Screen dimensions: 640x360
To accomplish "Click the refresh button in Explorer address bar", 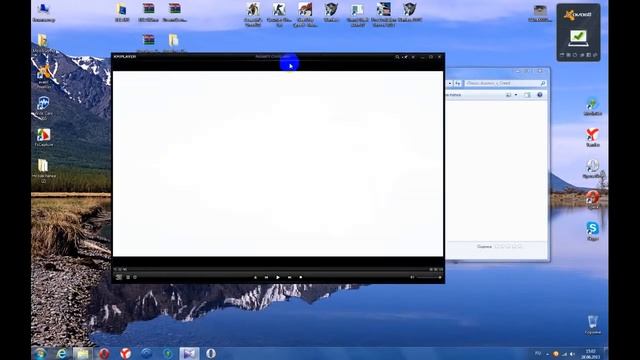I will [x=458, y=83].
